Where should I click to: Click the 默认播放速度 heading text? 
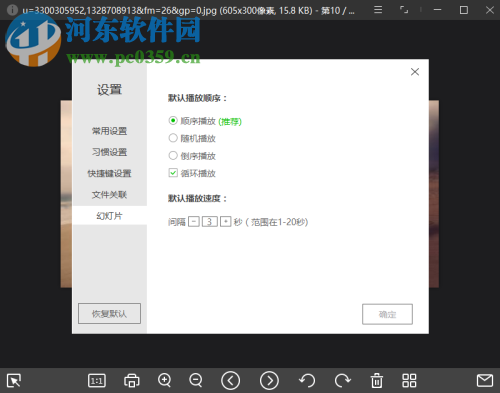click(x=197, y=199)
